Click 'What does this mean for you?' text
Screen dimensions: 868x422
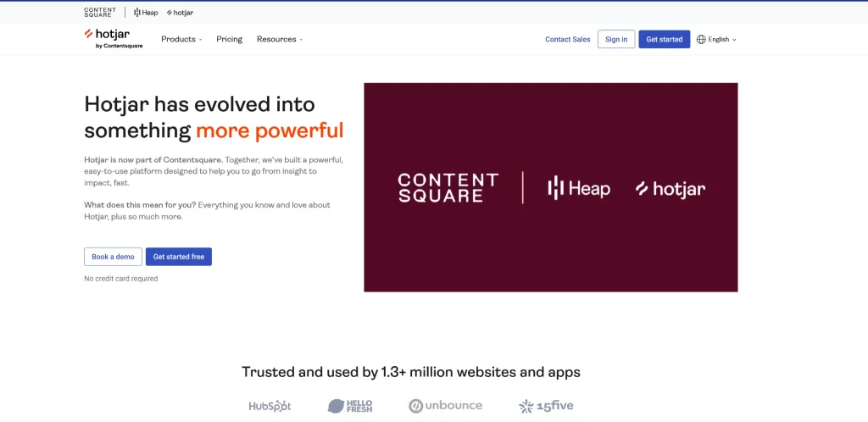click(x=140, y=204)
